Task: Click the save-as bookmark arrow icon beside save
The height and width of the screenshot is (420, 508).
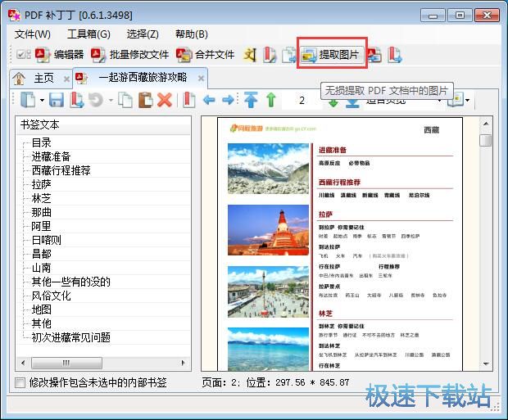Action: [x=76, y=100]
